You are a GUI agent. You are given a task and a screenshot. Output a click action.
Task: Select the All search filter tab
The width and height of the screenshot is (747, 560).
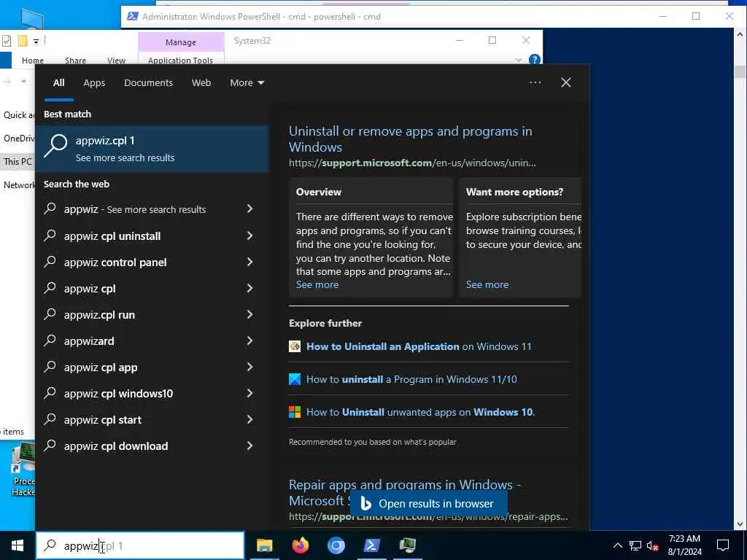click(58, 83)
